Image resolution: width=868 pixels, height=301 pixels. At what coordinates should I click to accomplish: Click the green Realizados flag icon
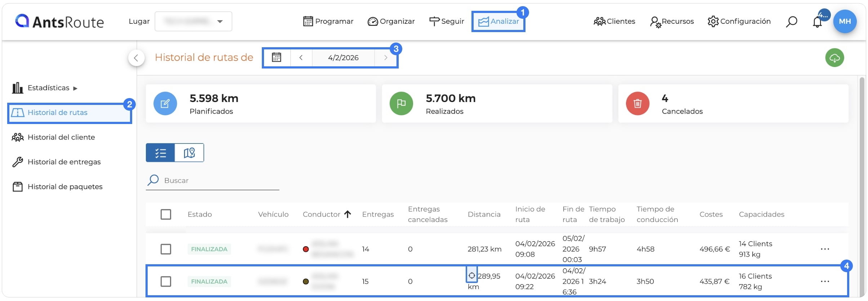click(x=401, y=104)
